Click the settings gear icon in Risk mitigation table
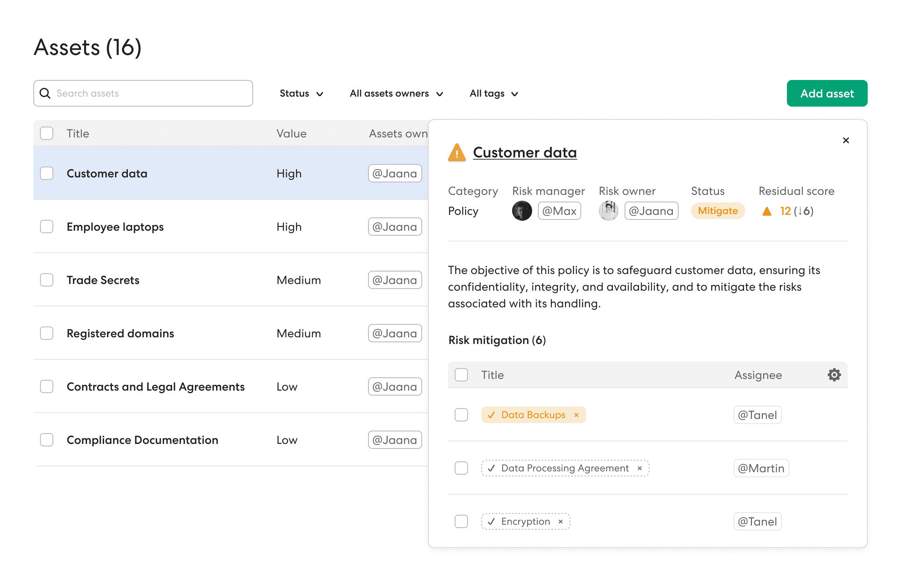Image resolution: width=901 pixels, height=588 pixels. [834, 374]
